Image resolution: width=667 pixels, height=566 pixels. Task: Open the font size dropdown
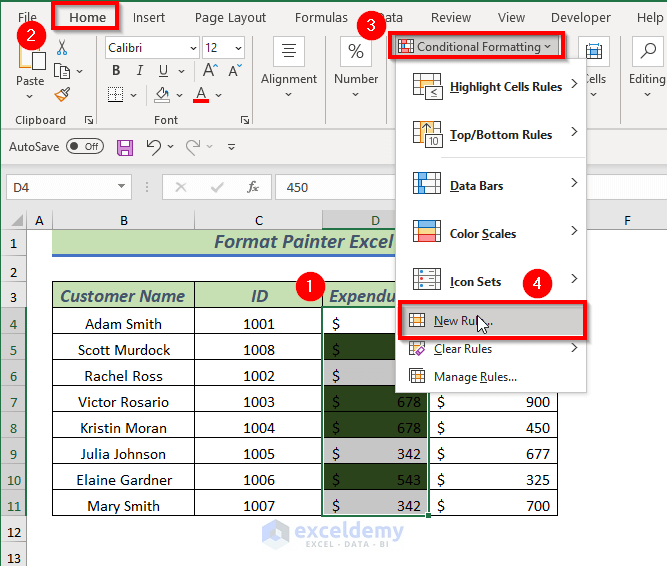224,48
